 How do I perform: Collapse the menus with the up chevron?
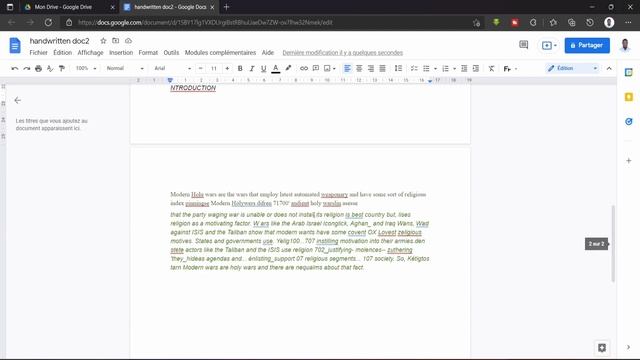609,69
